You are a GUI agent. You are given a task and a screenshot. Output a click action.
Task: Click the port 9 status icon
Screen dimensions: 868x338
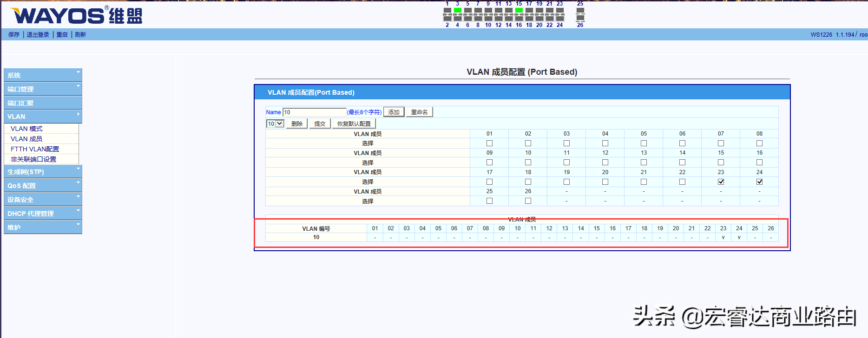tap(488, 10)
